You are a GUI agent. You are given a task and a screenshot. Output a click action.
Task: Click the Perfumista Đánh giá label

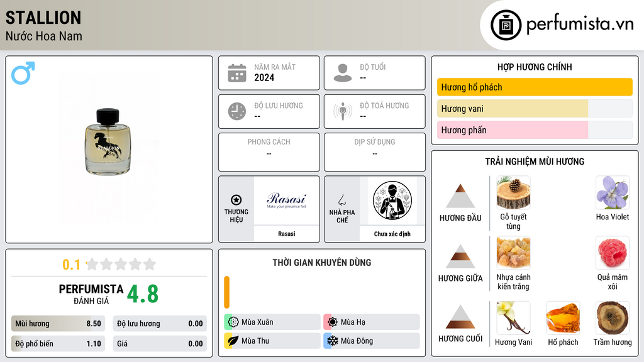pos(91,294)
